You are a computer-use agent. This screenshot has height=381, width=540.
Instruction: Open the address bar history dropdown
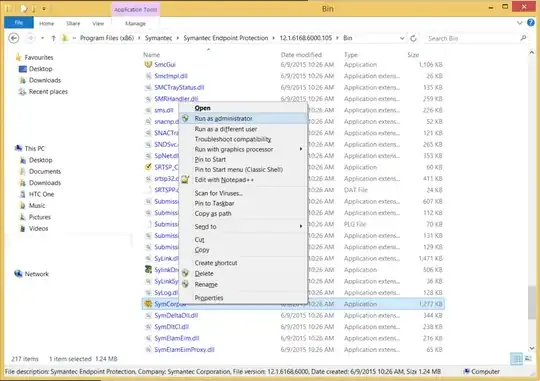coord(402,38)
